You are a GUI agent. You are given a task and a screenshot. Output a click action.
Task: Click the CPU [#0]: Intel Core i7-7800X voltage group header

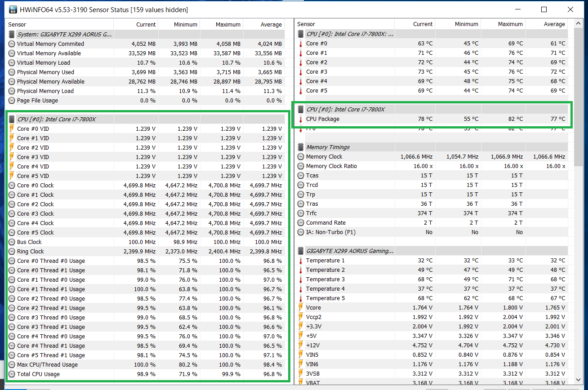point(146,119)
